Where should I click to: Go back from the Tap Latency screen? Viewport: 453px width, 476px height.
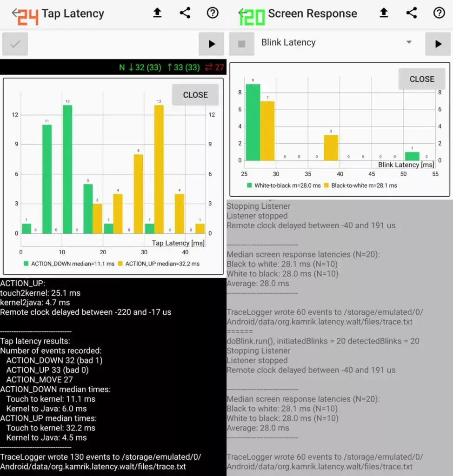coord(15,13)
